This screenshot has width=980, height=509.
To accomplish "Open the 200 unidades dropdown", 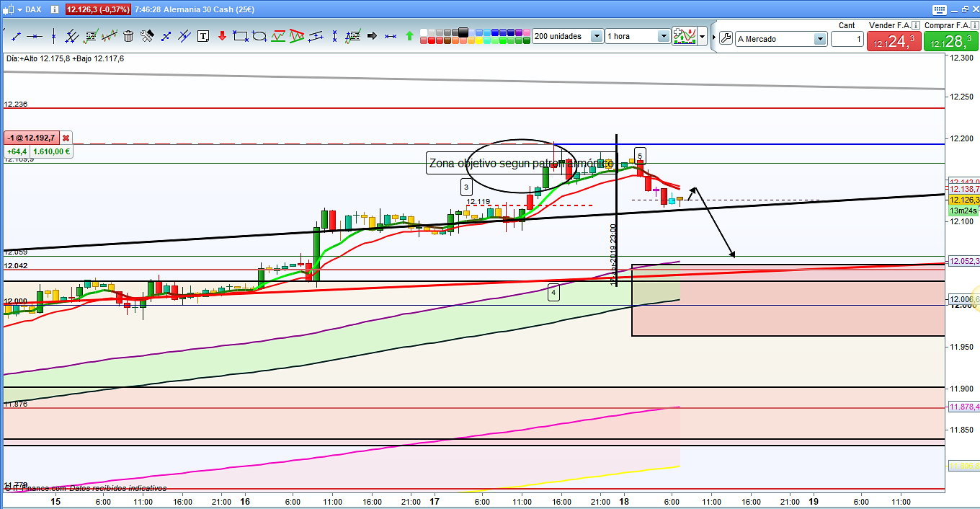I will click(597, 36).
